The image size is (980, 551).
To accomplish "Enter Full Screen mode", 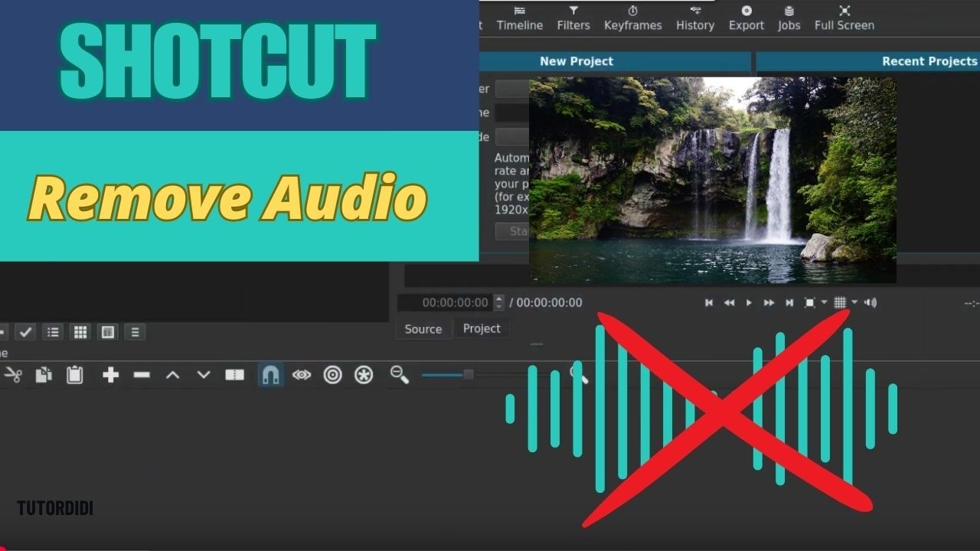I will (x=844, y=18).
